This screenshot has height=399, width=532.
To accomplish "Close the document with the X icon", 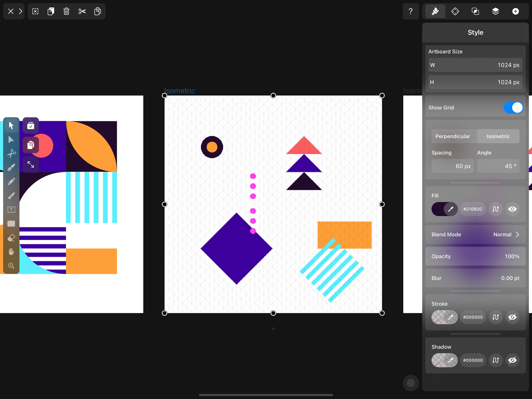I will pos(11,11).
